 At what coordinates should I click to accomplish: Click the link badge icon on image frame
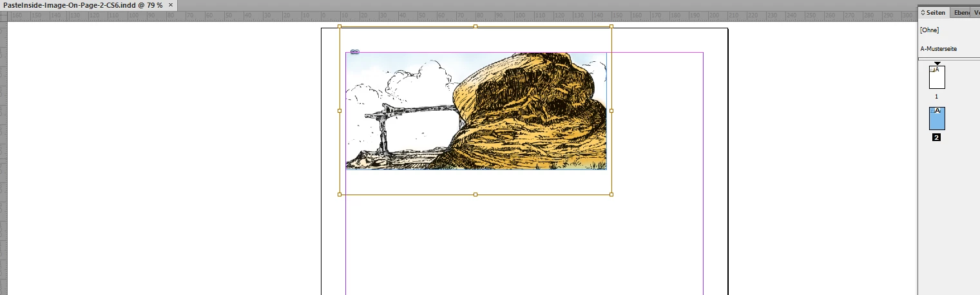[355, 52]
